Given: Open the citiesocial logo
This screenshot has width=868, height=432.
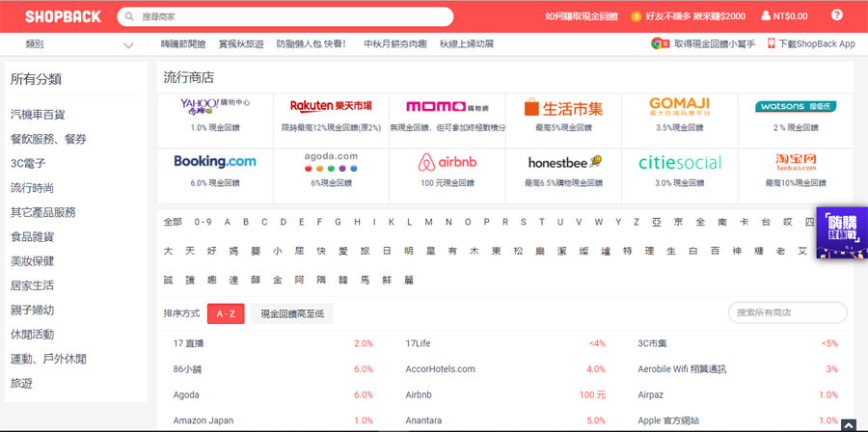Looking at the screenshot, I should [x=680, y=163].
